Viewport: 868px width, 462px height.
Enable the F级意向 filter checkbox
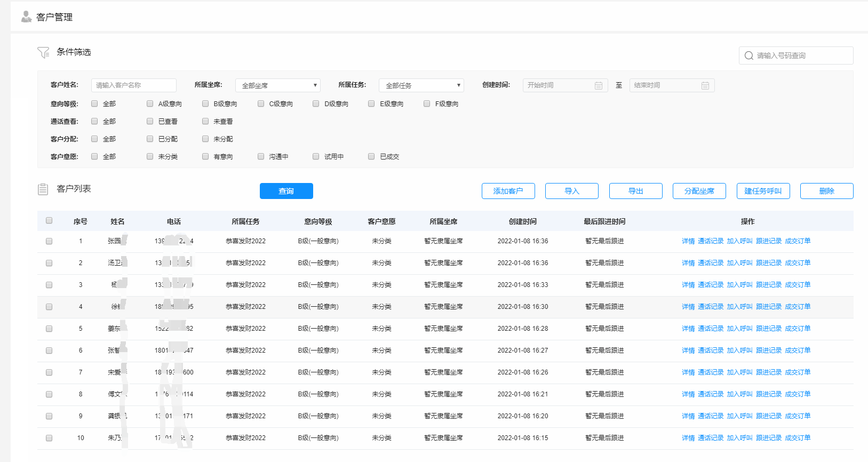427,103
